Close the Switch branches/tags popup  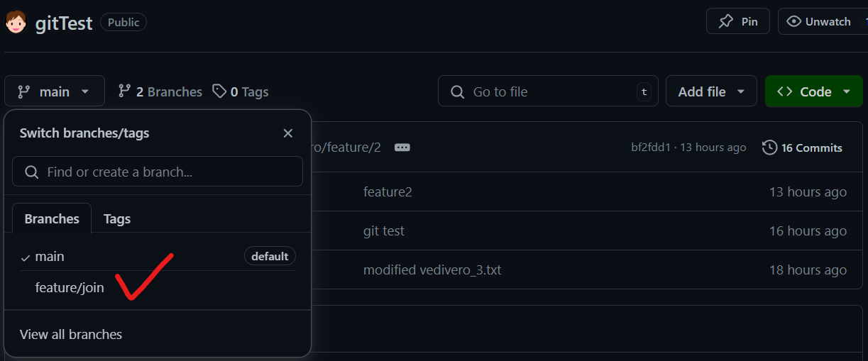click(x=287, y=133)
